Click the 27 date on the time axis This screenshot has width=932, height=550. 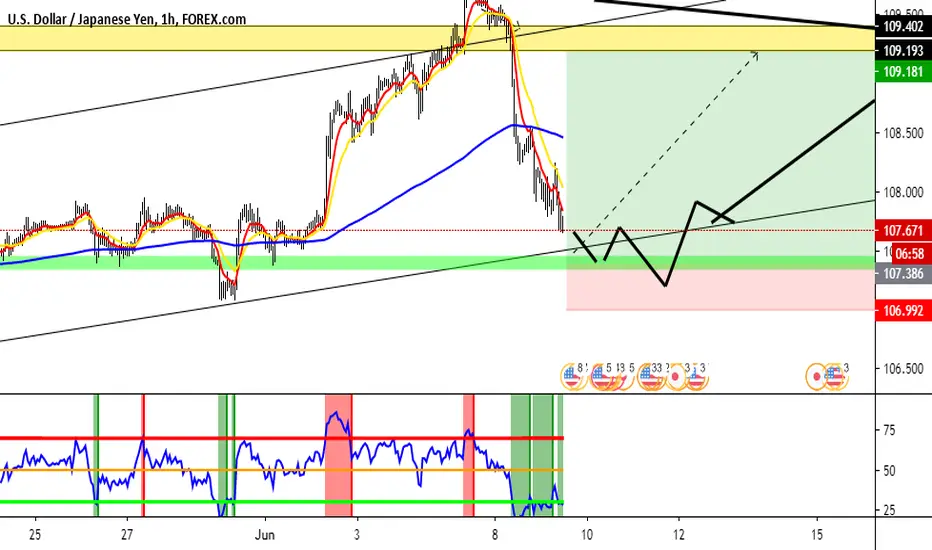pos(127,535)
